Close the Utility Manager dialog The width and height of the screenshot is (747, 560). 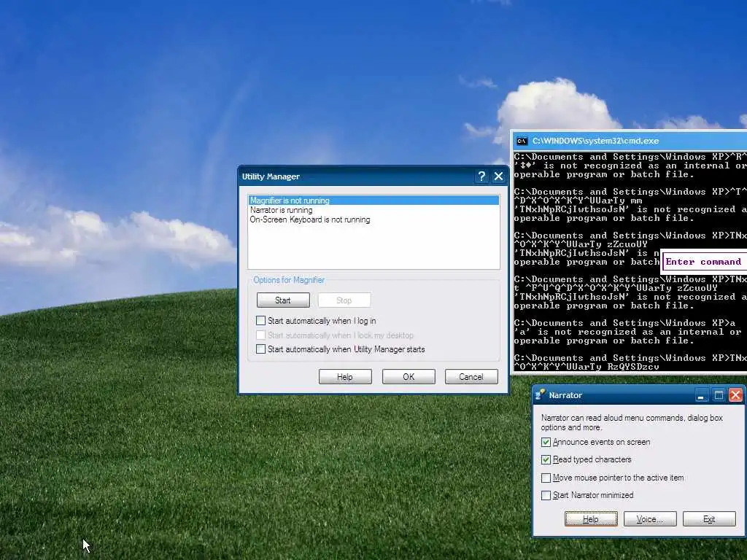498,176
